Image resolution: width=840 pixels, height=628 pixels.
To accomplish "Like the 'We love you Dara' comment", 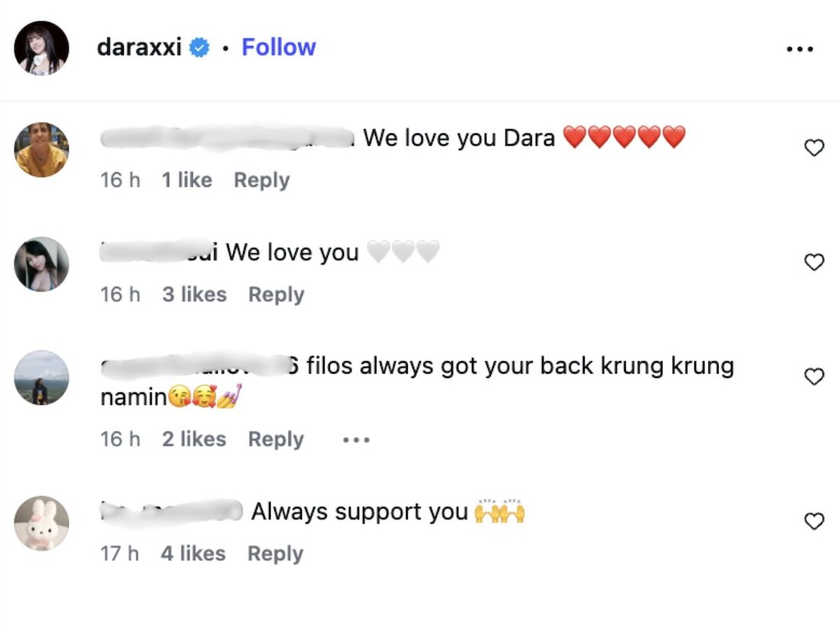I will point(814,147).
